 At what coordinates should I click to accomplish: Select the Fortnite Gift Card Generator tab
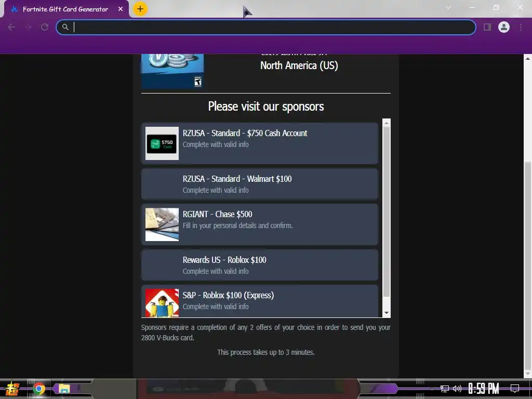[66, 9]
